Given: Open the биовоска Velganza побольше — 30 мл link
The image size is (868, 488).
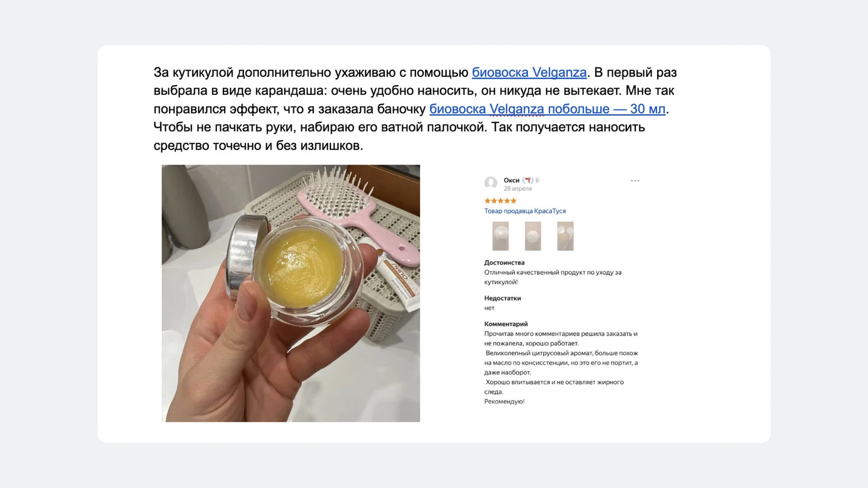Looking at the screenshot, I should pos(547,109).
